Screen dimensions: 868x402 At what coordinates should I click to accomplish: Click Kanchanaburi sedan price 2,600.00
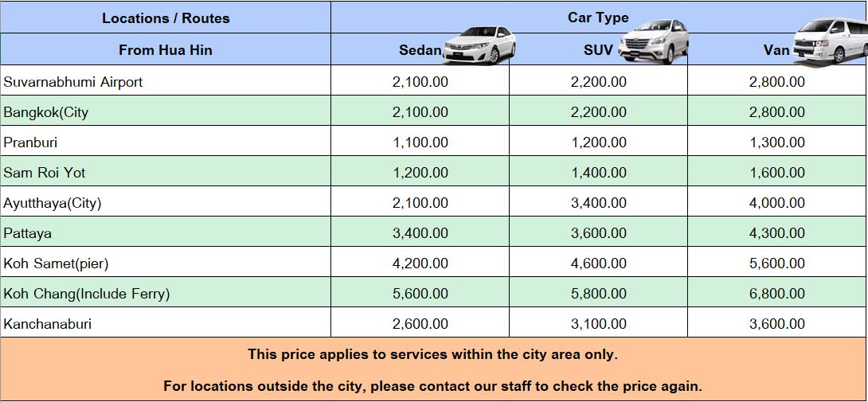[420, 324]
